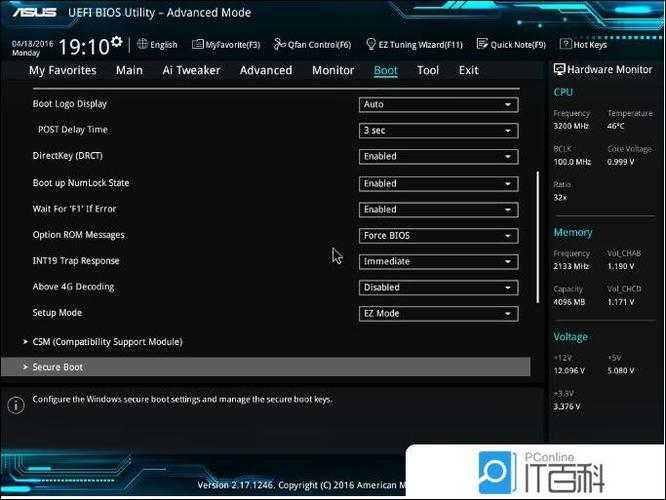The height and width of the screenshot is (500, 666).
Task: Open the Boot Logo Display dropdown
Action: (x=438, y=105)
